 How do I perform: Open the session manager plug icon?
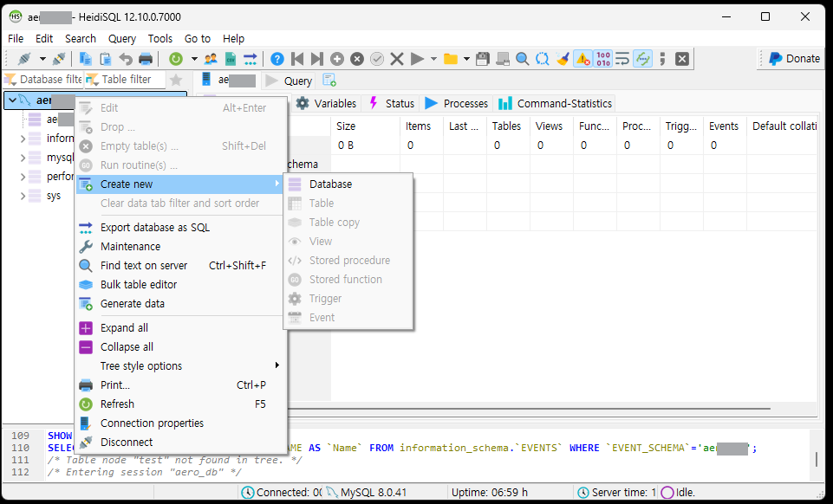24,59
